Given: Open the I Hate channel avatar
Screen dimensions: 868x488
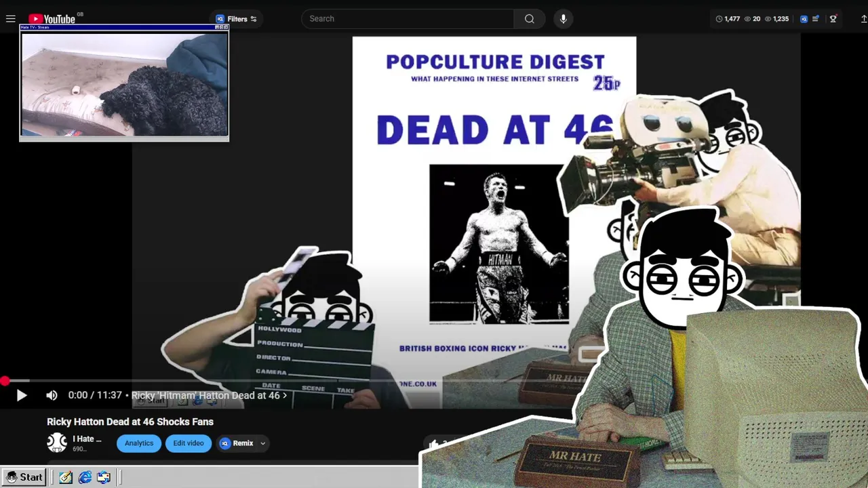Looking at the screenshot, I should pyautogui.click(x=57, y=443).
